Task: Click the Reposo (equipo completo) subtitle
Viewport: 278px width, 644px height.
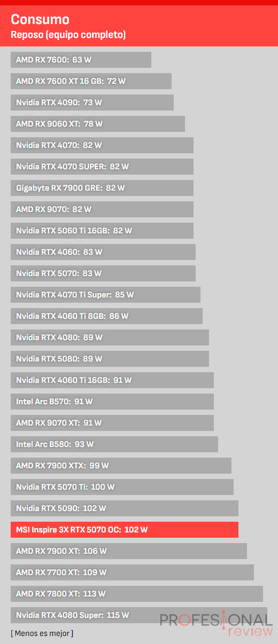Action: (x=68, y=35)
